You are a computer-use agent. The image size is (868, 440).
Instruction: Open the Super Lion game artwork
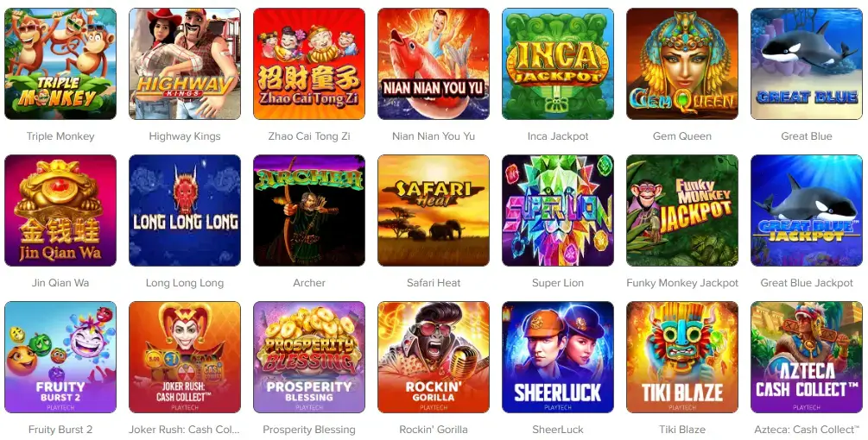tap(558, 211)
